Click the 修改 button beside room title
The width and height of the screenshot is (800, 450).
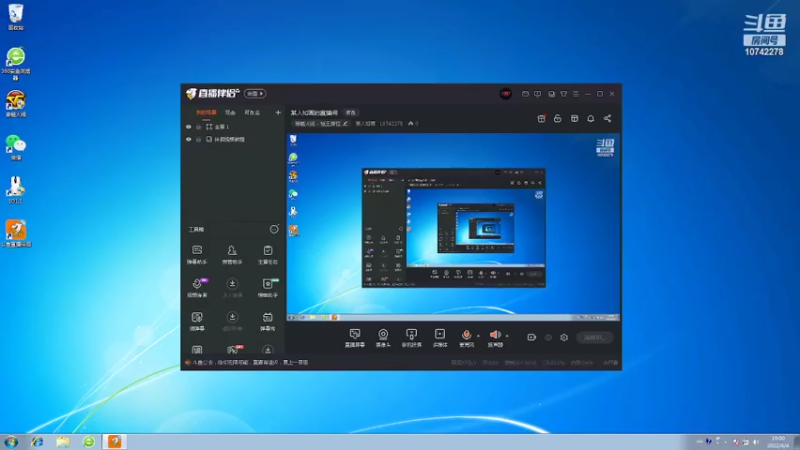click(x=351, y=113)
